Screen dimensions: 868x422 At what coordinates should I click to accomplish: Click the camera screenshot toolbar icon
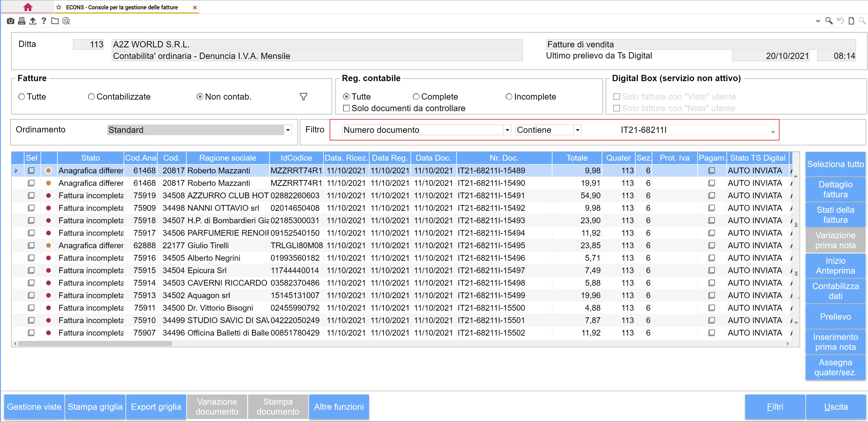coord(10,21)
